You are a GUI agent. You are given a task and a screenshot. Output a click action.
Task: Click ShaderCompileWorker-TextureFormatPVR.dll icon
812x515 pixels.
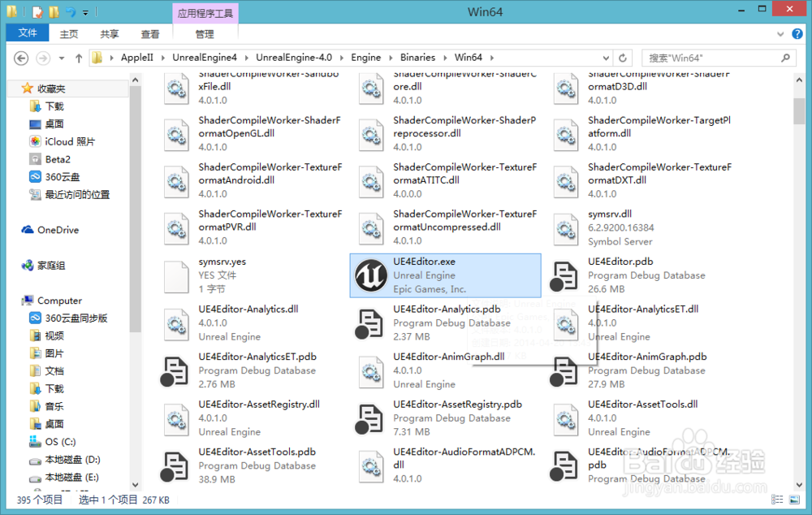[176, 228]
